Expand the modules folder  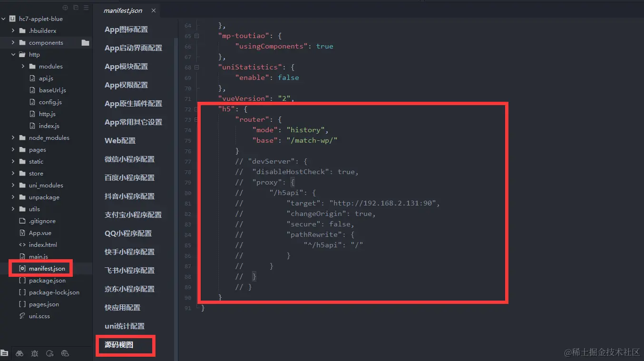pyautogui.click(x=23, y=67)
